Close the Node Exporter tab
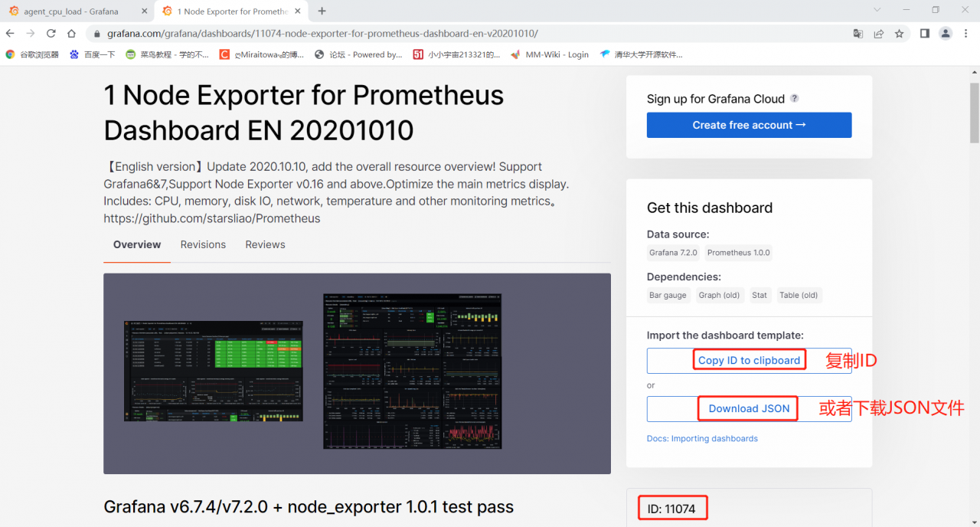The width and height of the screenshot is (980, 527). (x=298, y=11)
